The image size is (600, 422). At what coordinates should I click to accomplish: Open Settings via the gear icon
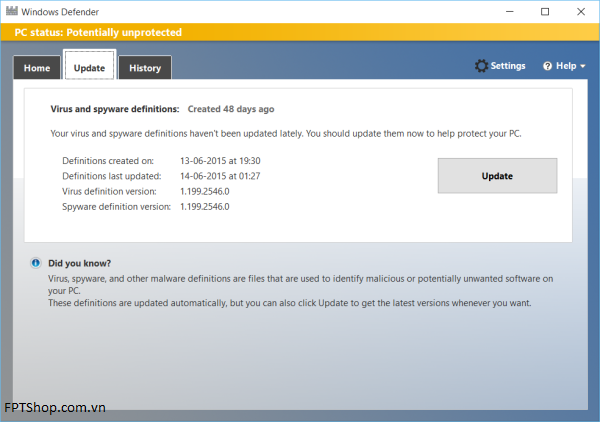(481, 66)
